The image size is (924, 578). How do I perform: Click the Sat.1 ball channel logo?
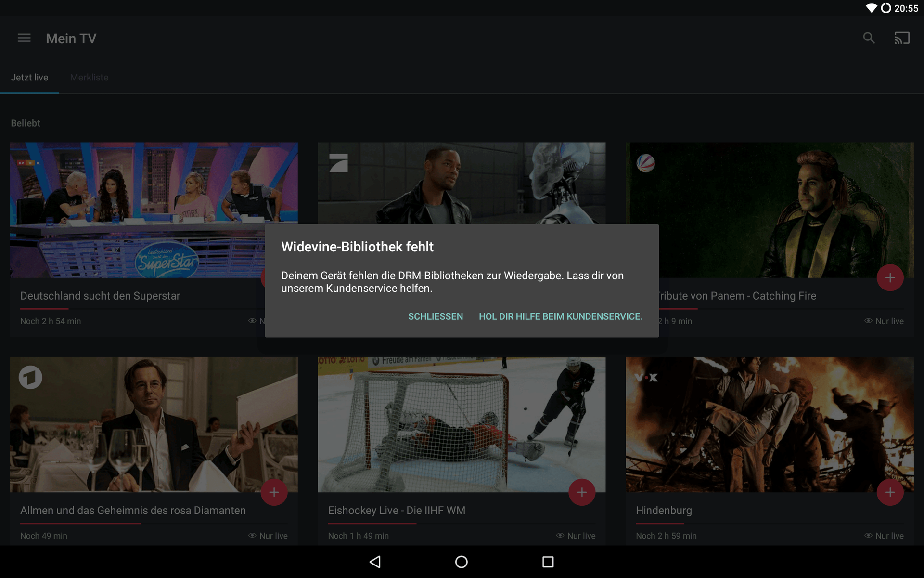645,163
